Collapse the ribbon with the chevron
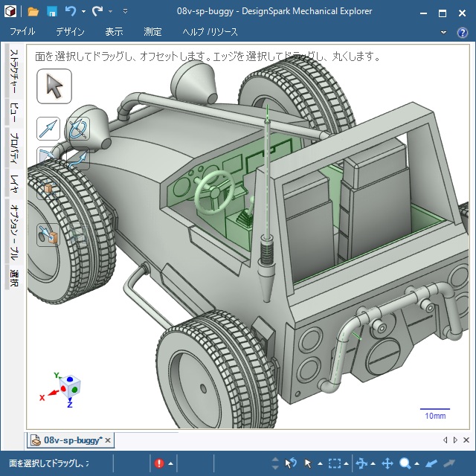The height and width of the screenshot is (476, 476). 445,32
